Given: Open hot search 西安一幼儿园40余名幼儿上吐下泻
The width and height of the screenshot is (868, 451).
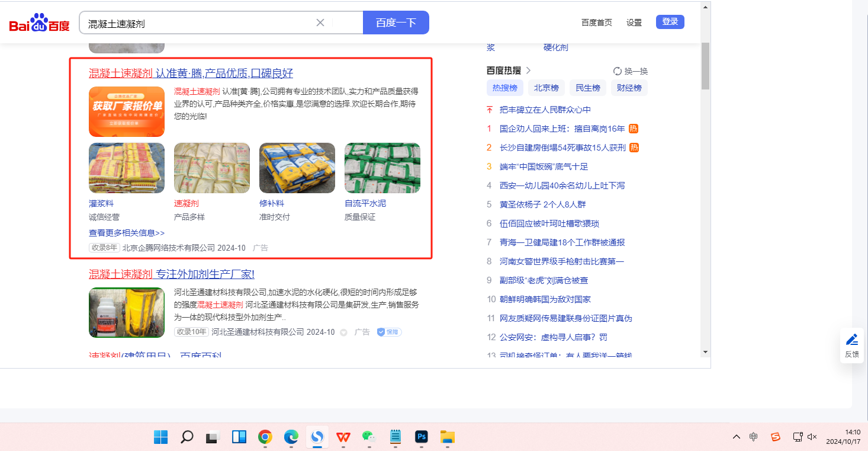Looking at the screenshot, I should tap(562, 185).
